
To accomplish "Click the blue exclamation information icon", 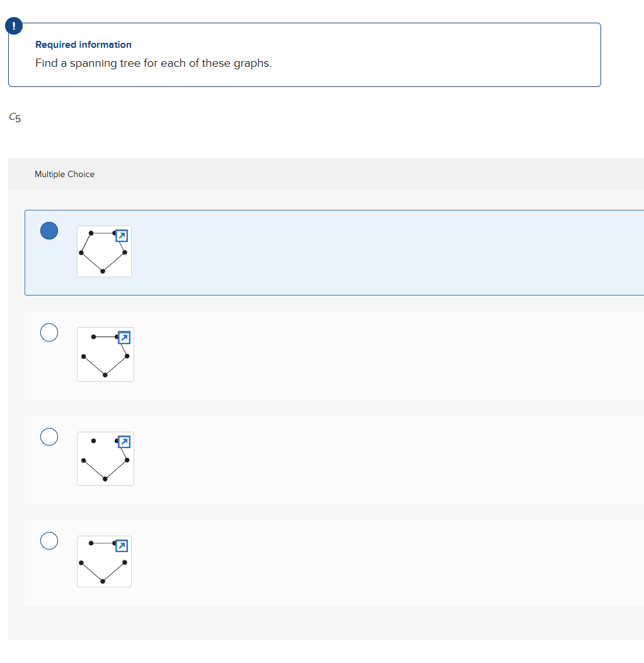I will point(14,26).
